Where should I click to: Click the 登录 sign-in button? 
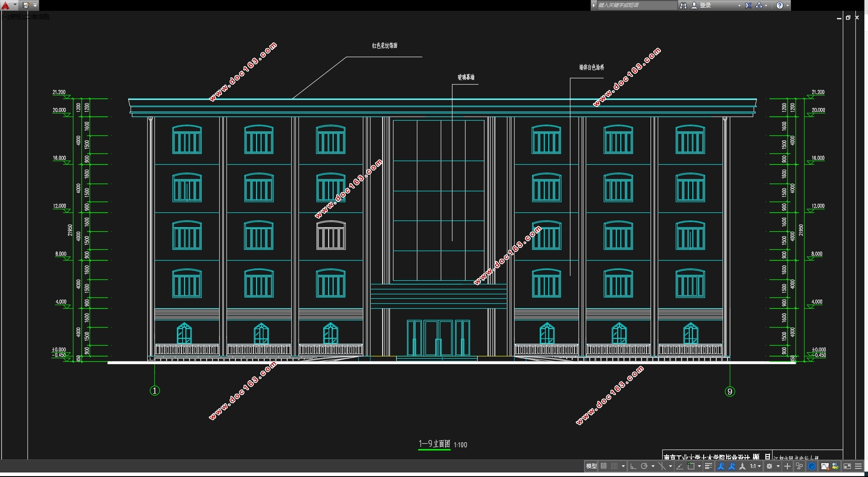pyautogui.click(x=701, y=5)
